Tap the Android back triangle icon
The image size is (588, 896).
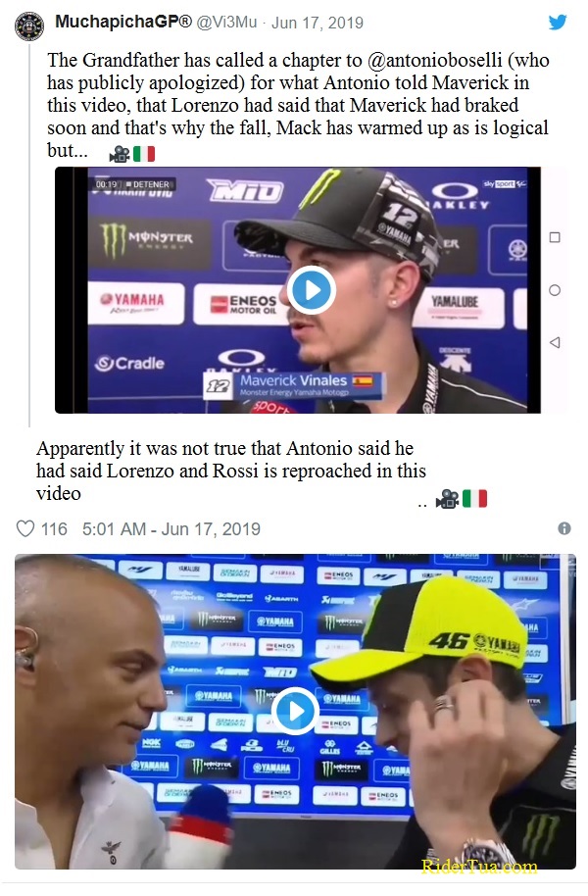(554, 342)
